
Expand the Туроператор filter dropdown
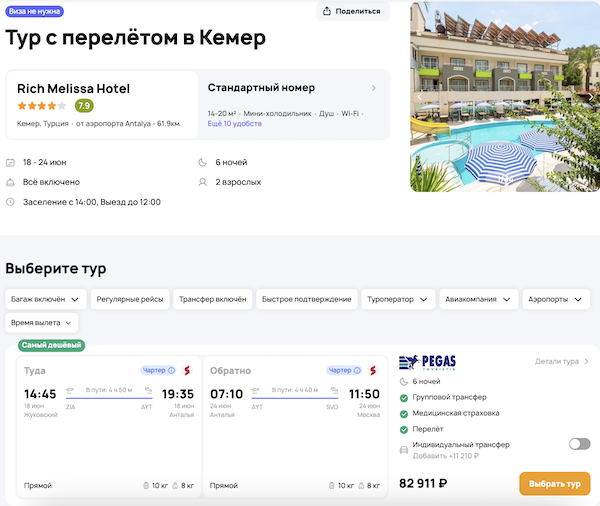(399, 299)
